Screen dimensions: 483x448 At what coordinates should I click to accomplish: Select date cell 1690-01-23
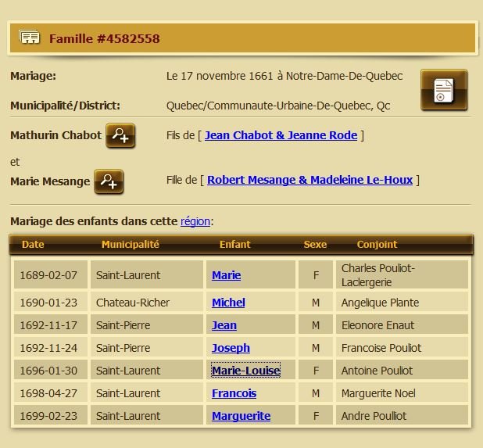click(51, 303)
